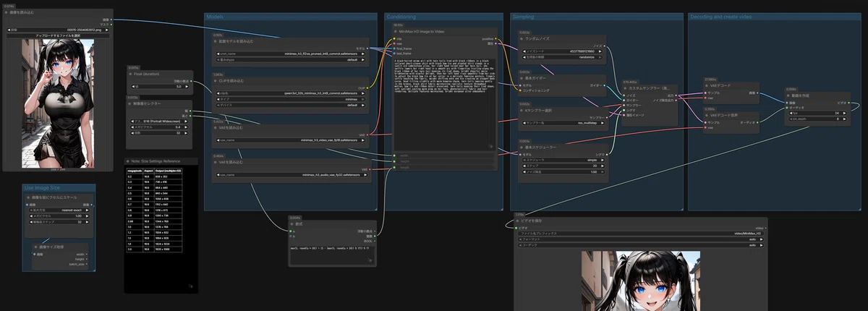Collapse the ビデオを保存 save video node

click(518, 220)
